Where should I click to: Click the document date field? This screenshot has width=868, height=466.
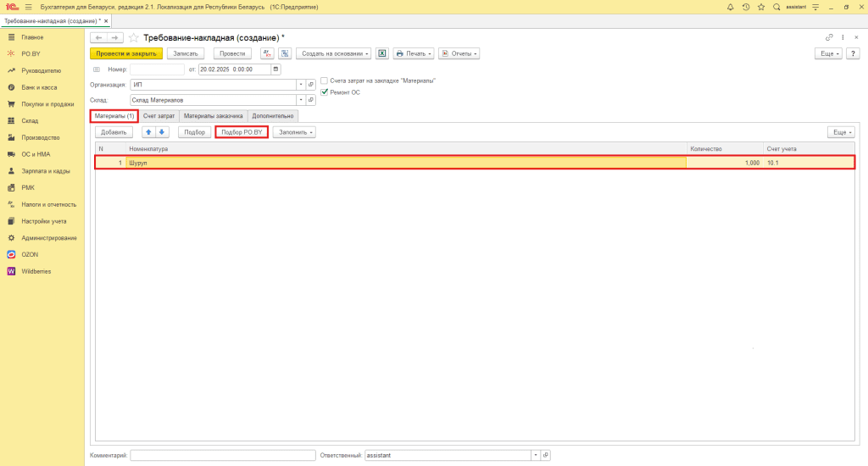coord(235,69)
